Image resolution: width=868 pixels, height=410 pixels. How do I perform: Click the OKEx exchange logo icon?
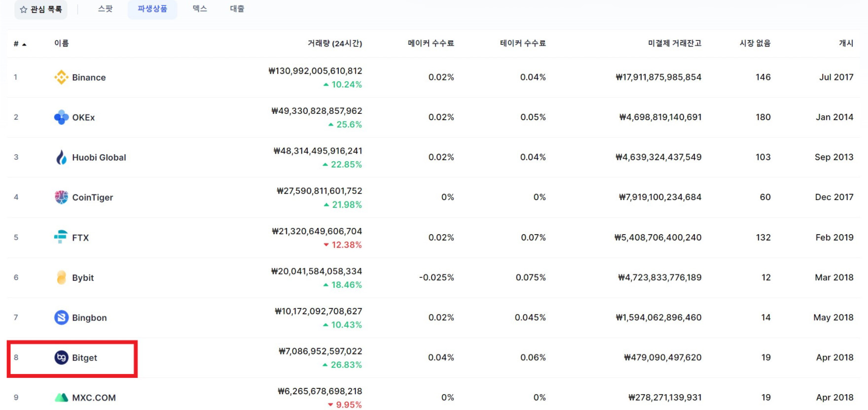coord(61,117)
